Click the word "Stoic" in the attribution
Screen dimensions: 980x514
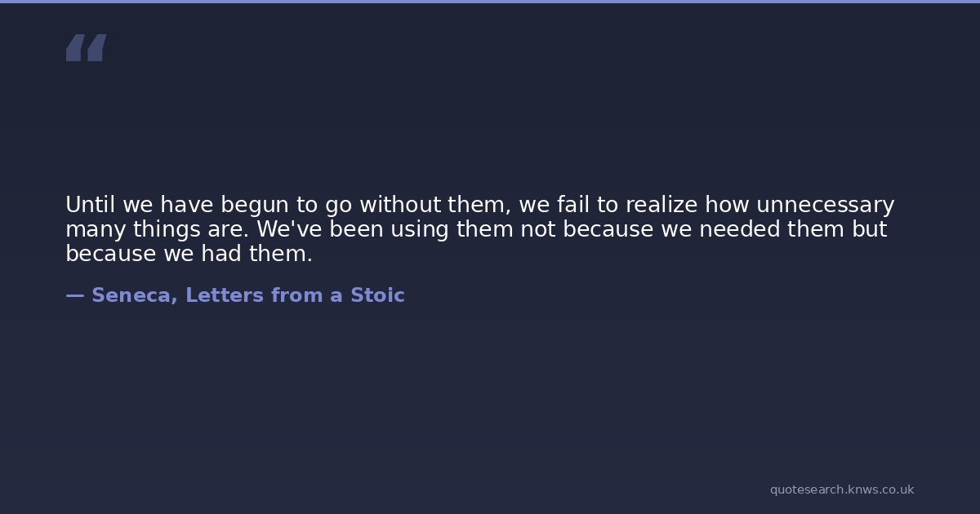(377, 295)
